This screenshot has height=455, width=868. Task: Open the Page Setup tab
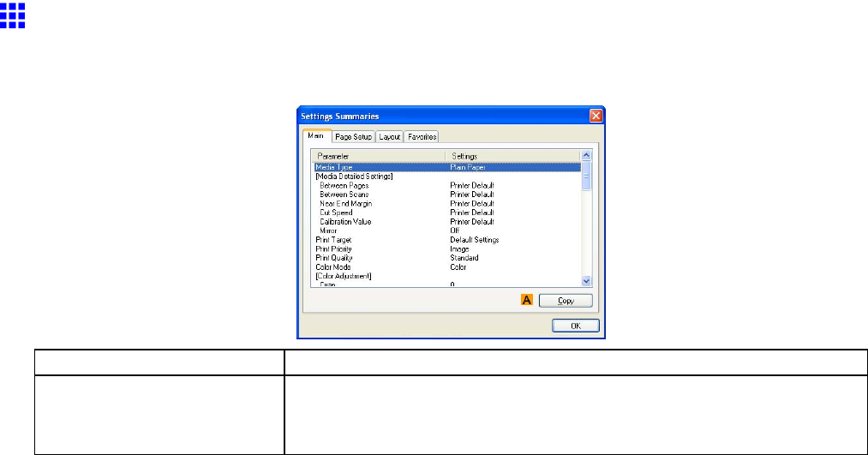tap(353, 137)
